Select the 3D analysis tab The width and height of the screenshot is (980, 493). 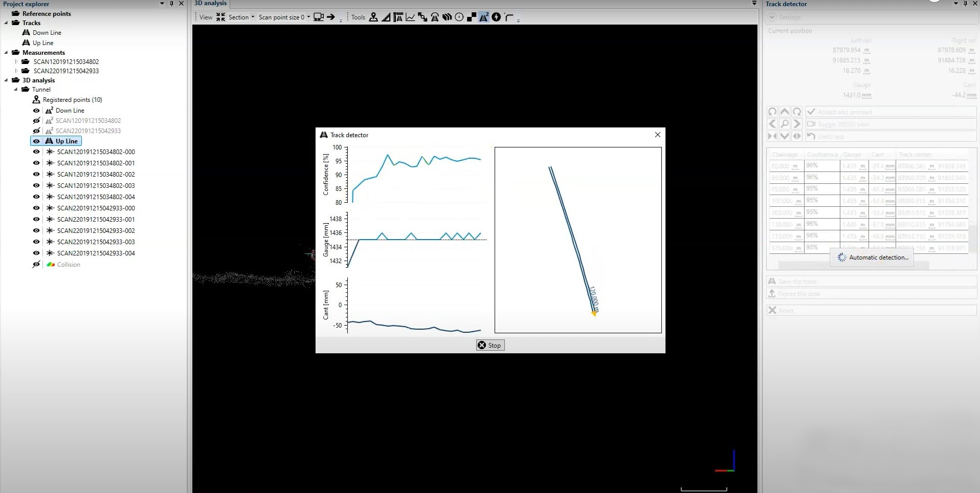click(x=210, y=4)
